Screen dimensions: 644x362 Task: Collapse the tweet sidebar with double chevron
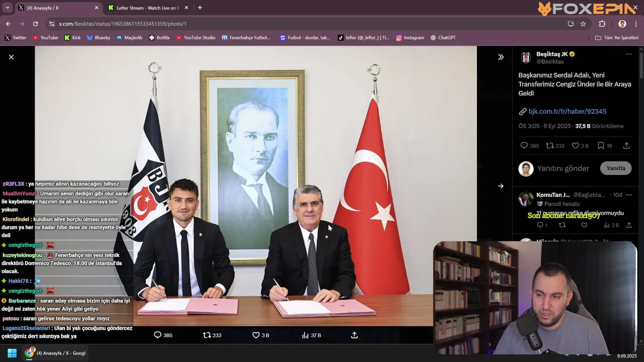pyautogui.click(x=501, y=57)
